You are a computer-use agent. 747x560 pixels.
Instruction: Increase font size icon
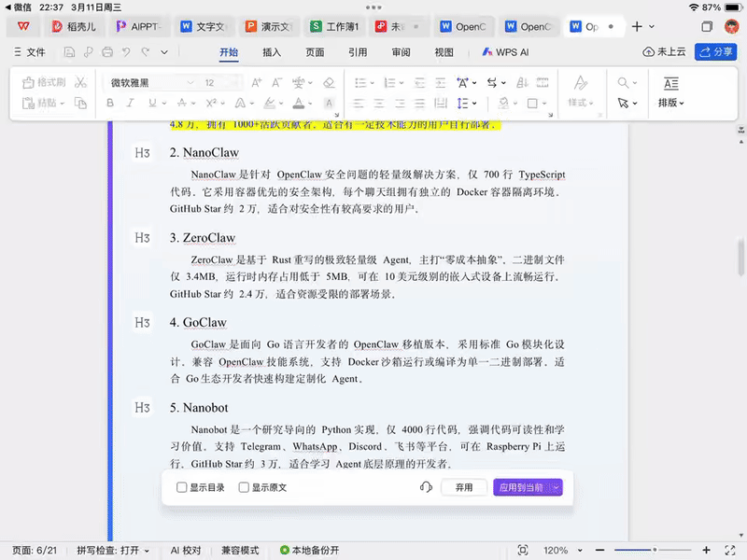[x=256, y=83]
